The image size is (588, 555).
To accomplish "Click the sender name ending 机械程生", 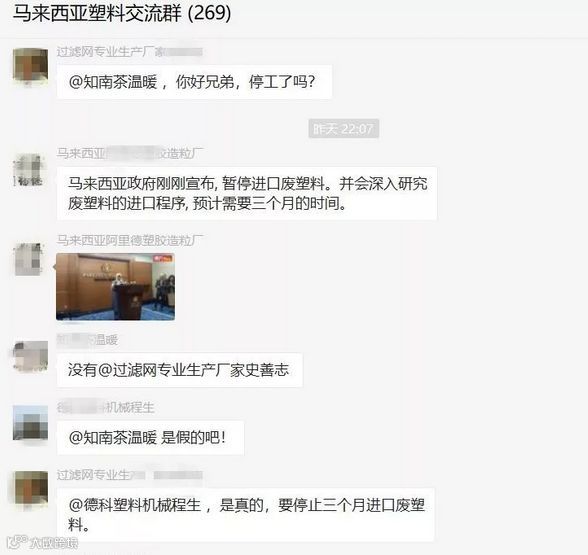I will click(x=106, y=407).
